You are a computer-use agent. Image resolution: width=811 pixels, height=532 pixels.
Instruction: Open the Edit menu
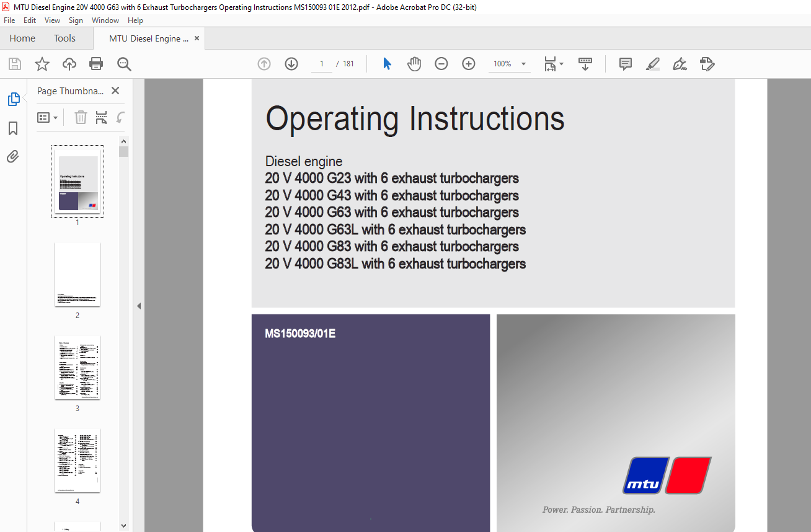coord(30,20)
